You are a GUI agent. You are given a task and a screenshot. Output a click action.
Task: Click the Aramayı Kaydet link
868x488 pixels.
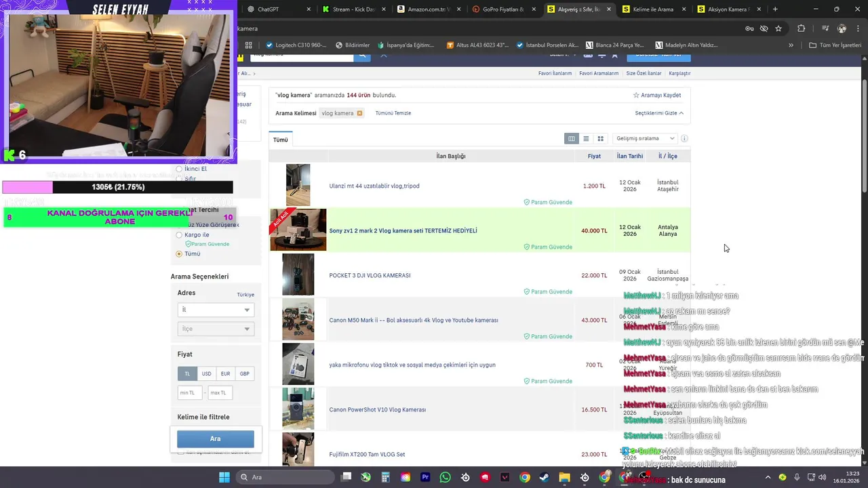pos(657,96)
